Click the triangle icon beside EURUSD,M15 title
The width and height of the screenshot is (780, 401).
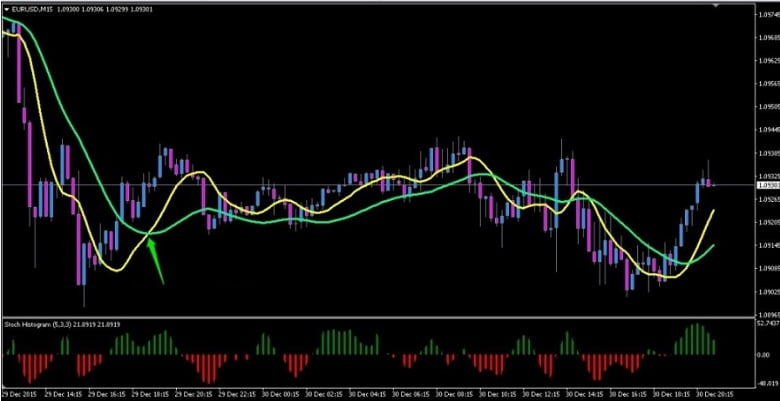click(x=6, y=9)
